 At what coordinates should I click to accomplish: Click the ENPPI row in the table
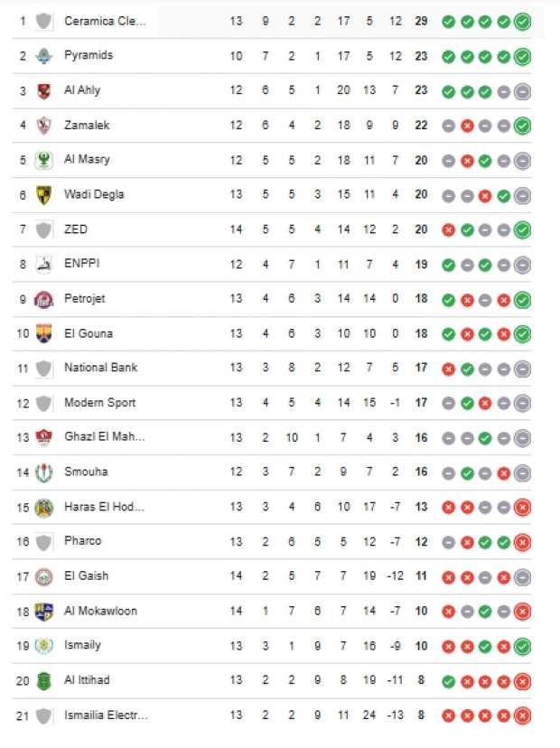(x=271, y=264)
